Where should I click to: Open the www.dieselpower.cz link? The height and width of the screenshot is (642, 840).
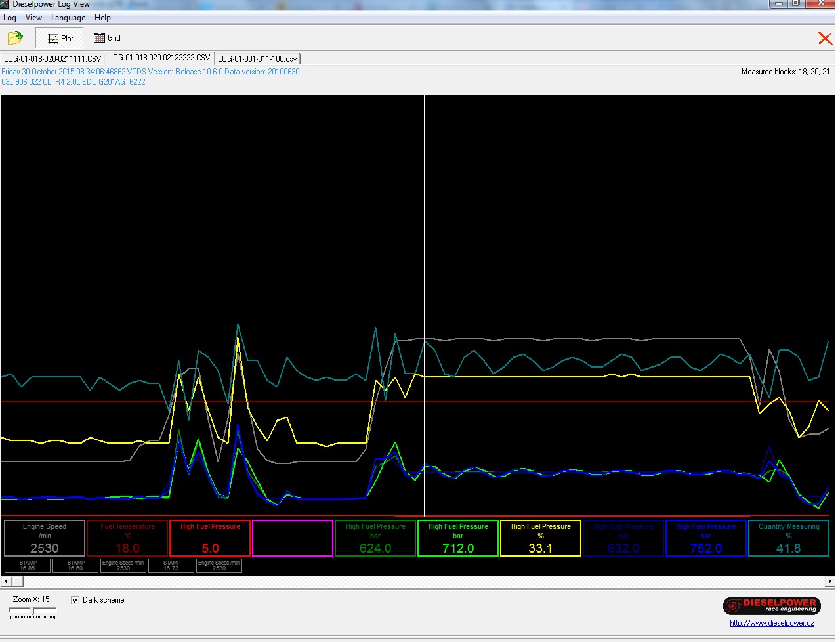[x=771, y=623]
